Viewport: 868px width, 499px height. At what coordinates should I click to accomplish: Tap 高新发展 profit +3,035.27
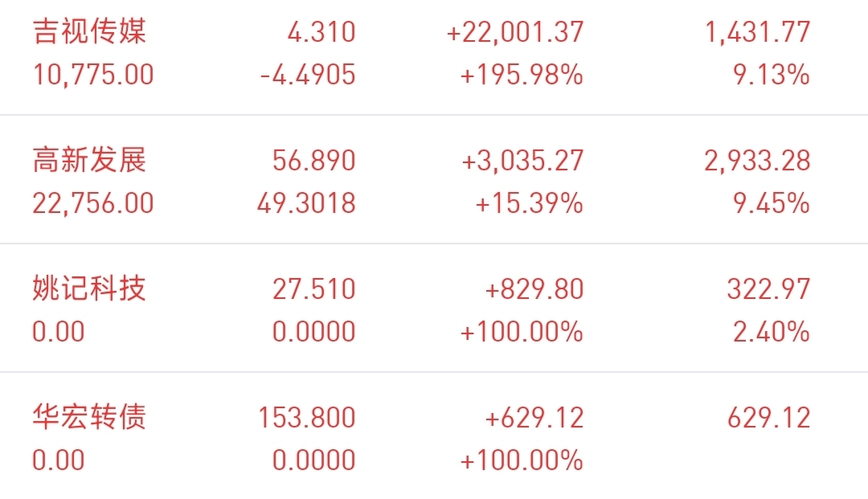pos(522,161)
